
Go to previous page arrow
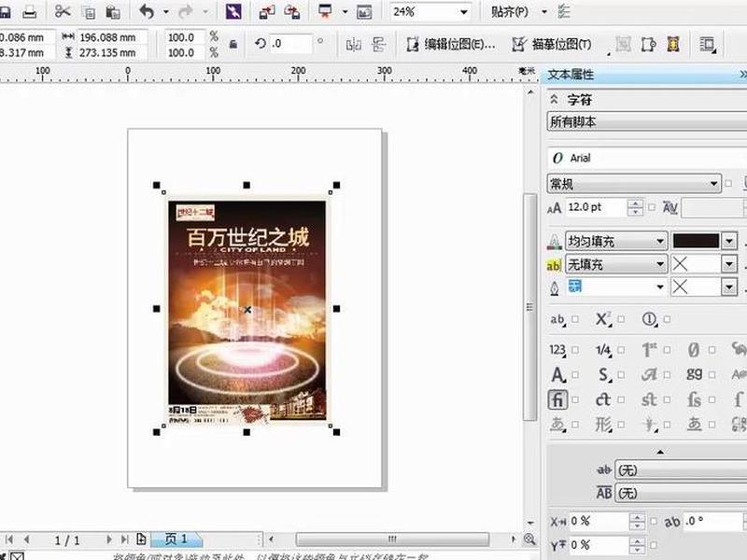coord(27,539)
